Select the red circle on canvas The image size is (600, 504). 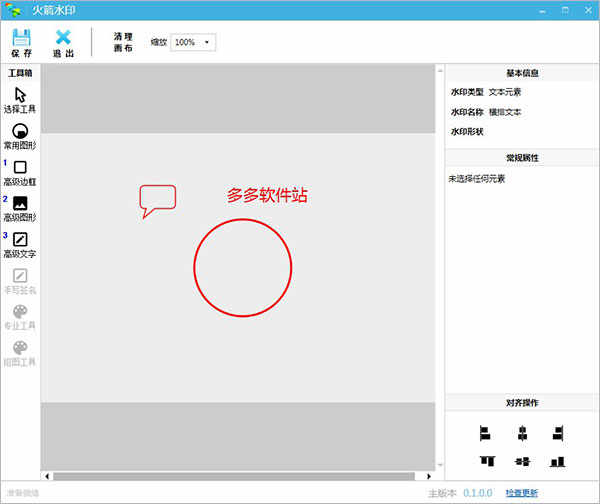tap(243, 268)
